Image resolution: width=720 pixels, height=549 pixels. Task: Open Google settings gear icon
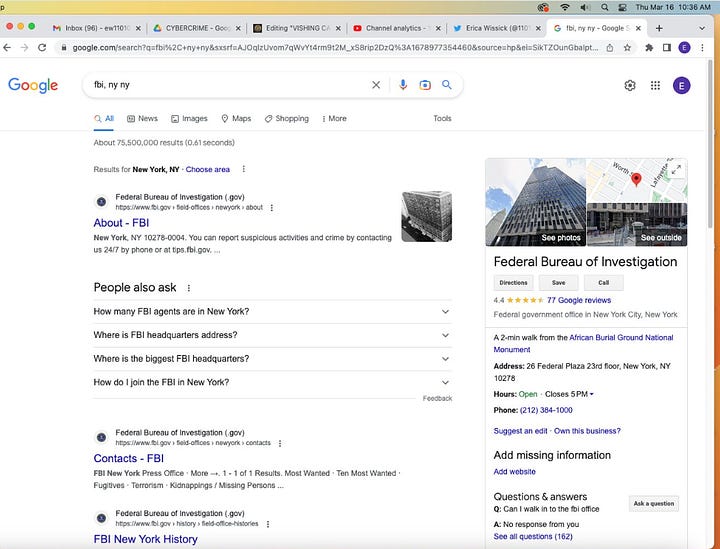pyautogui.click(x=630, y=85)
